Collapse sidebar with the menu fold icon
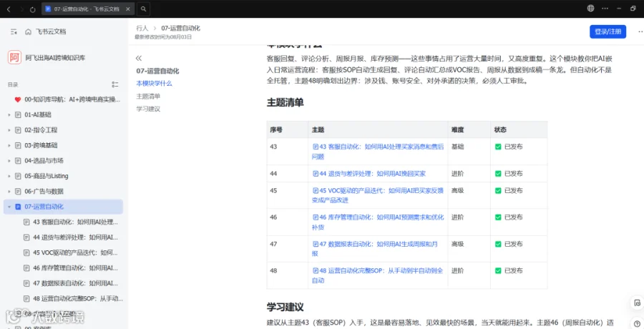The width and height of the screenshot is (644, 329). pyautogui.click(x=14, y=31)
